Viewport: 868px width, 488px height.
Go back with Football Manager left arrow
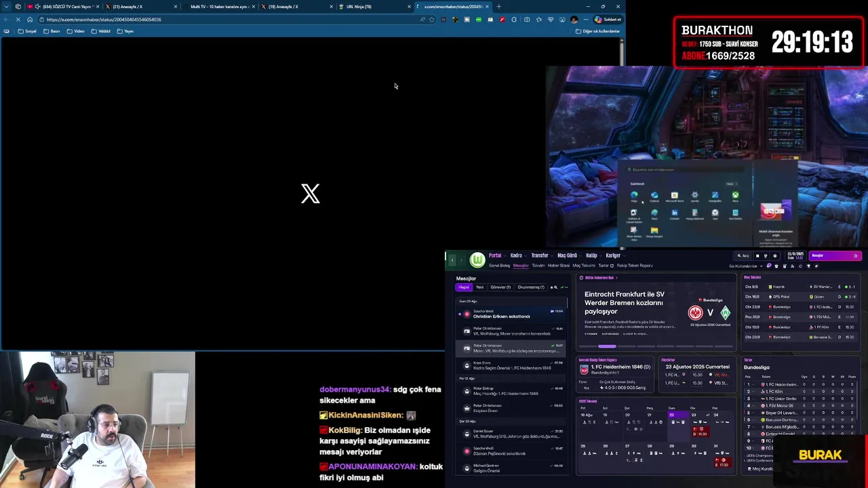[453, 260]
